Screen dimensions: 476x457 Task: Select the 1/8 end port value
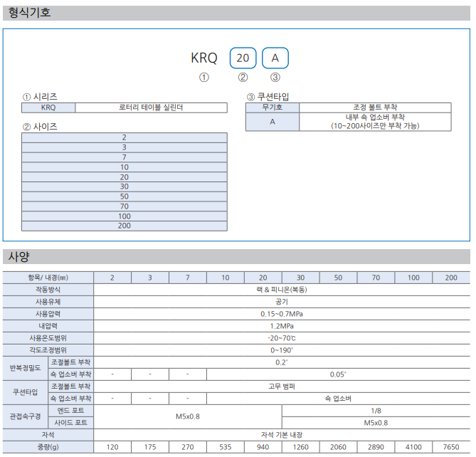click(376, 411)
